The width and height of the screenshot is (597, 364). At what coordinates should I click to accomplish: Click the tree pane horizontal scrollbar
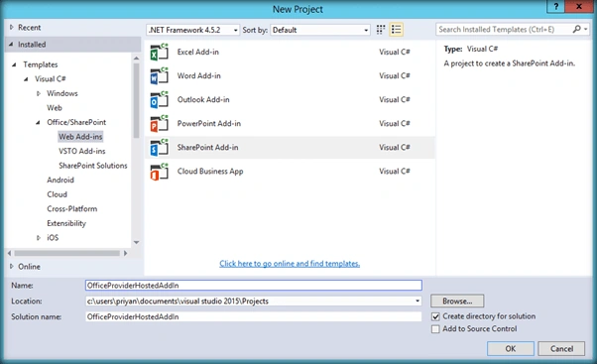[67, 253]
